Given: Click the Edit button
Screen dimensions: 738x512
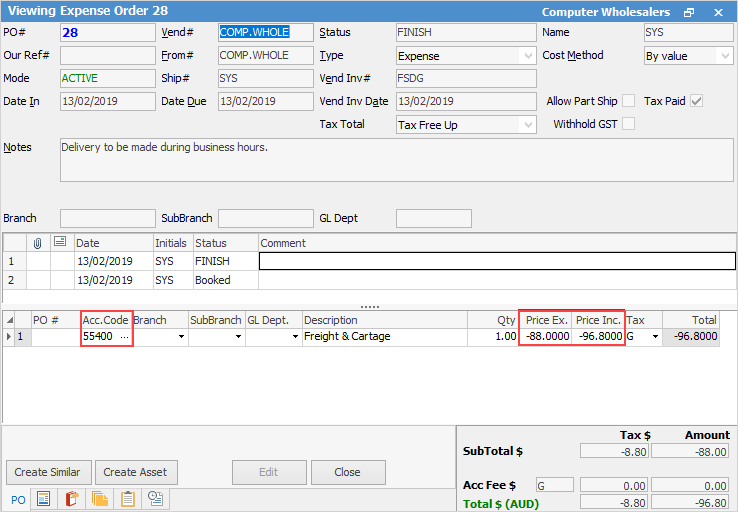Looking at the screenshot, I should [269, 472].
